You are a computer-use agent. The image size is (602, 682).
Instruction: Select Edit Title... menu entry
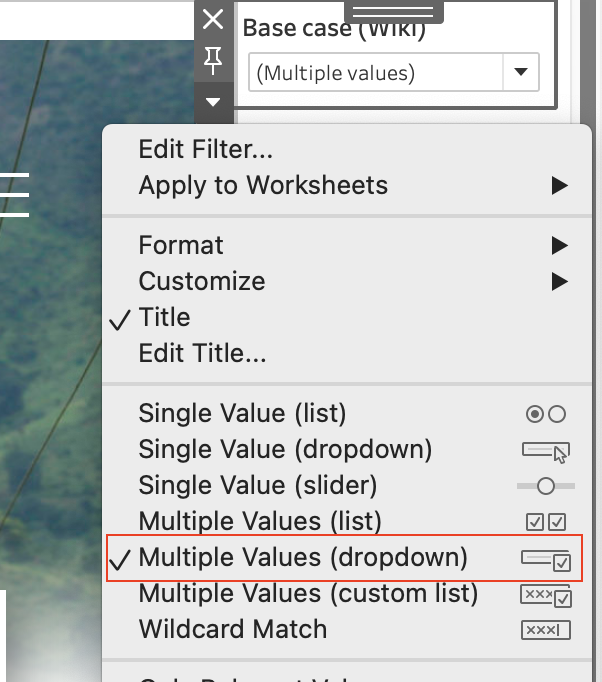pos(202,353)
